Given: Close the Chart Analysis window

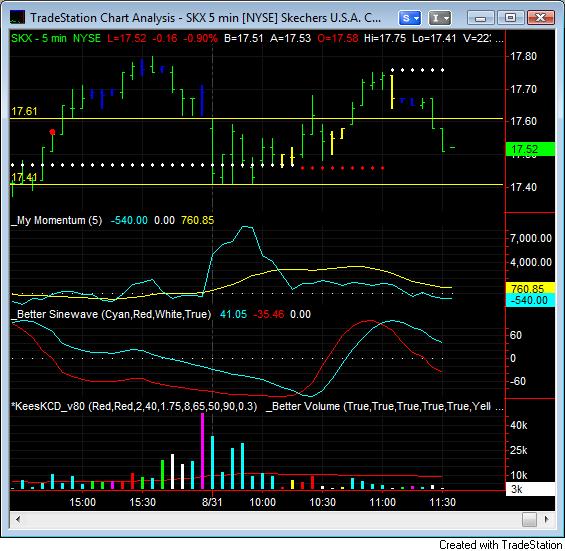Looking at the screenshot, I should 540,18.
